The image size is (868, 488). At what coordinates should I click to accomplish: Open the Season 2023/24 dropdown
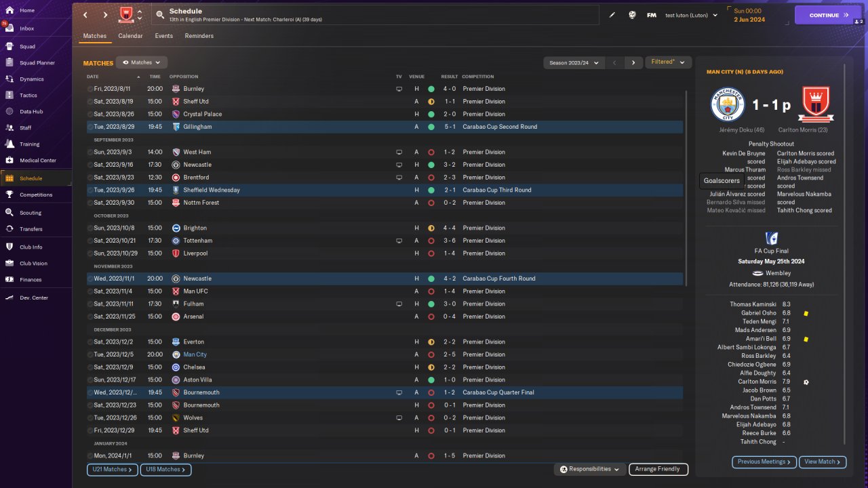point(574,62)
